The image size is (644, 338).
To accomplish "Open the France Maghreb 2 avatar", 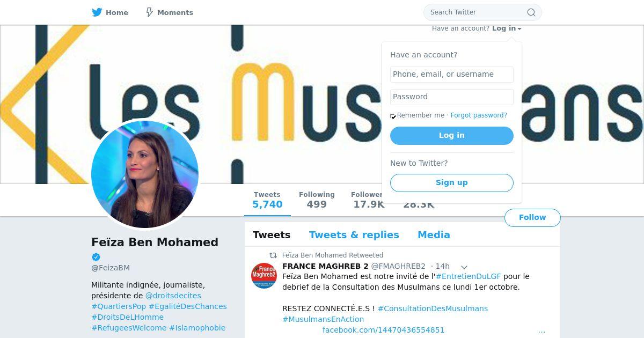I will pos(264,276).
